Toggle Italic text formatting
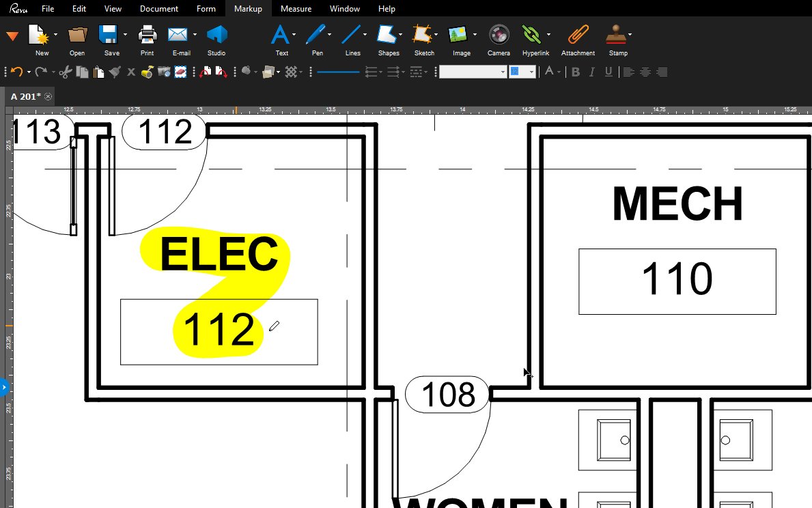Viewport: 812px width, 508px height. (592, 72)
